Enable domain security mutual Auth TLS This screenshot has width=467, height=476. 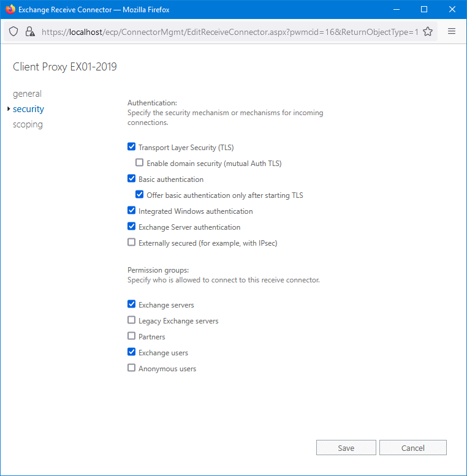140,163
